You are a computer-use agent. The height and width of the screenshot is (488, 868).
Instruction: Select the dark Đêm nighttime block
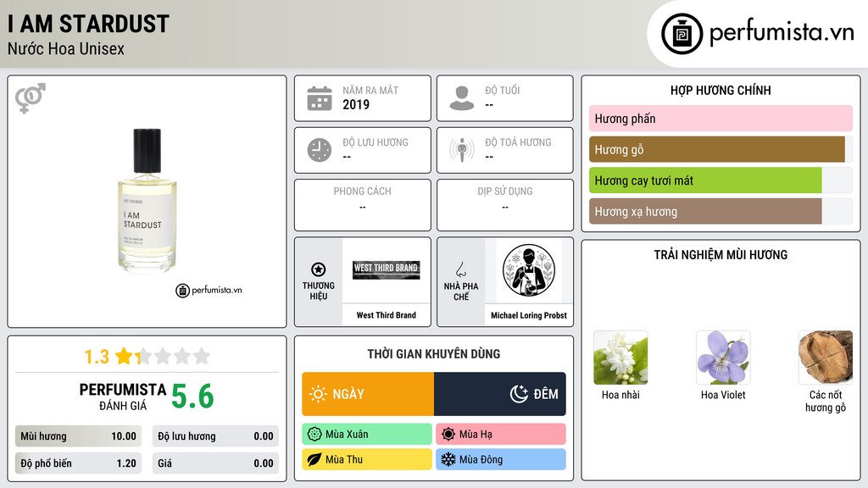(x=500, y=394)
